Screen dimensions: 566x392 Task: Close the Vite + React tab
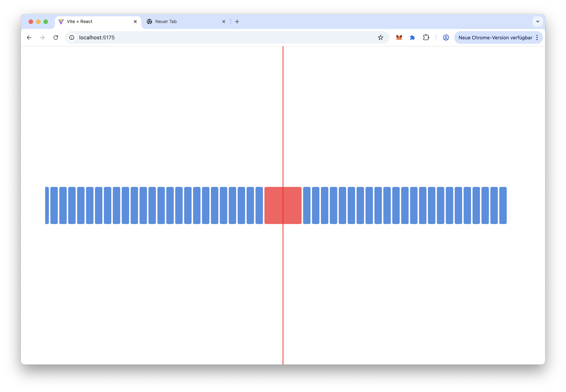[x=135, y=22]
